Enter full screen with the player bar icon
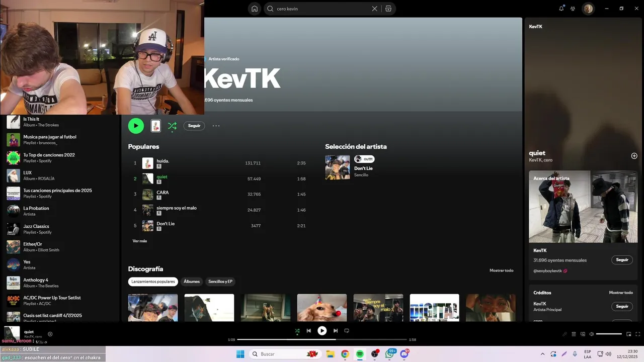644x362 pixels. pyautogui.click(x=638, y=334)
